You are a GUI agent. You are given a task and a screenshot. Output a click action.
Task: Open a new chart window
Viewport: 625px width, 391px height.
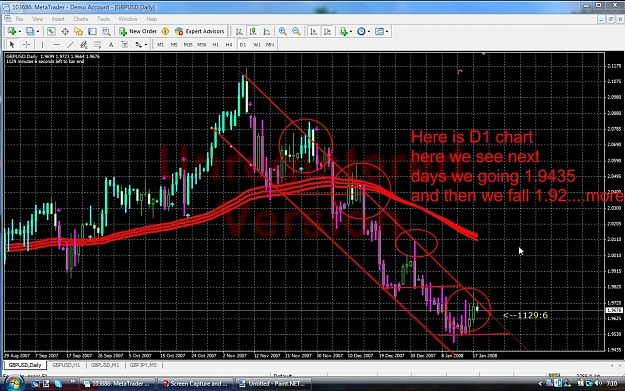12,31
